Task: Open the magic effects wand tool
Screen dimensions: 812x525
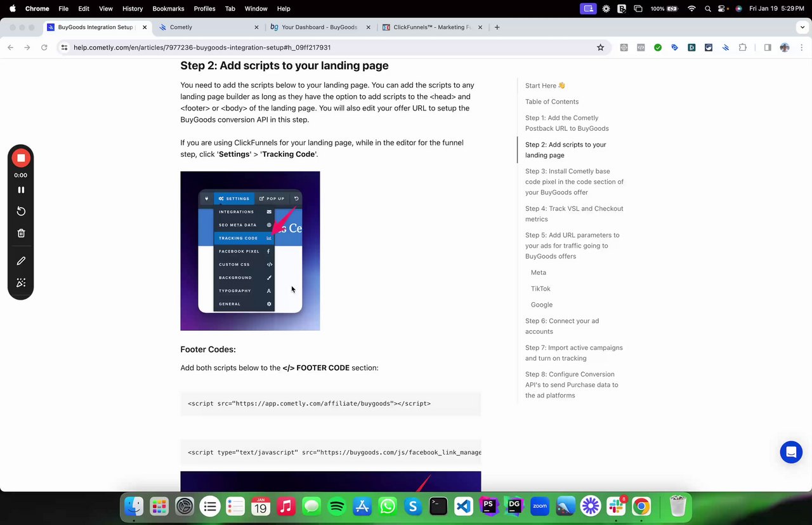Action: tap(21, 282)
